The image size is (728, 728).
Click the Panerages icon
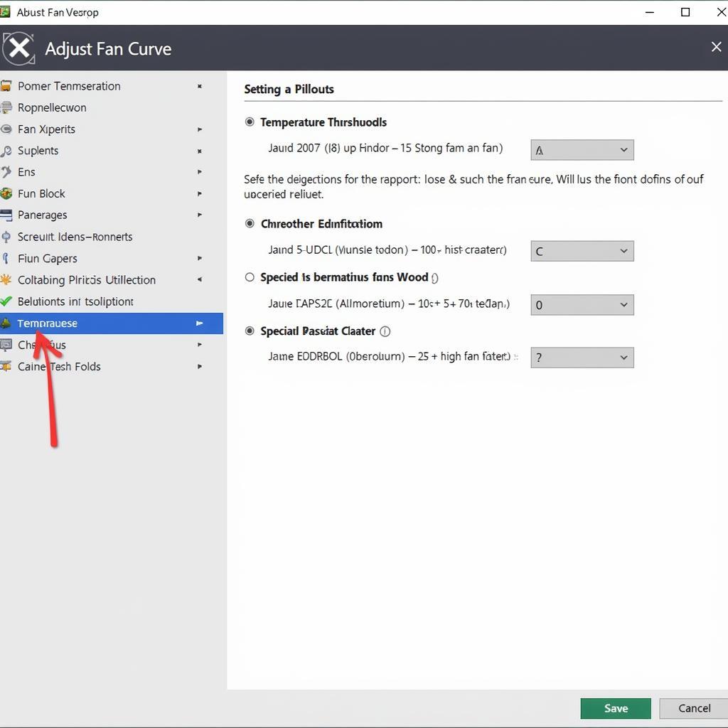point(6,215)
